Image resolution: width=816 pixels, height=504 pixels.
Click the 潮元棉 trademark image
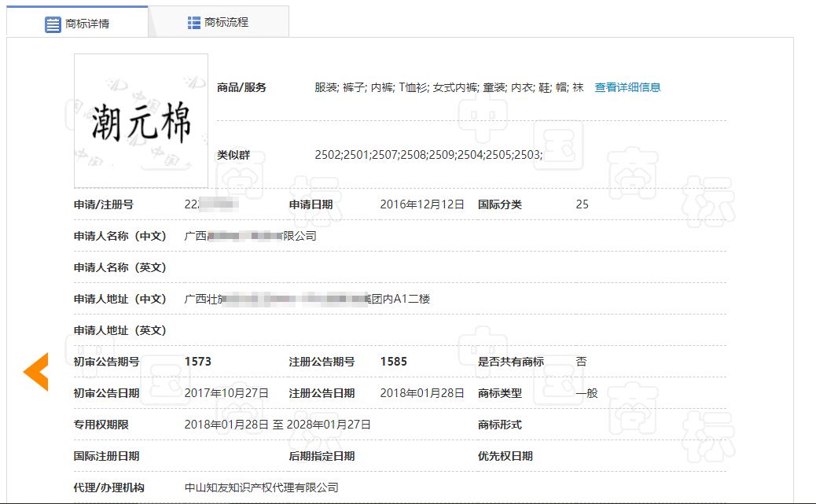pos(141,120)
